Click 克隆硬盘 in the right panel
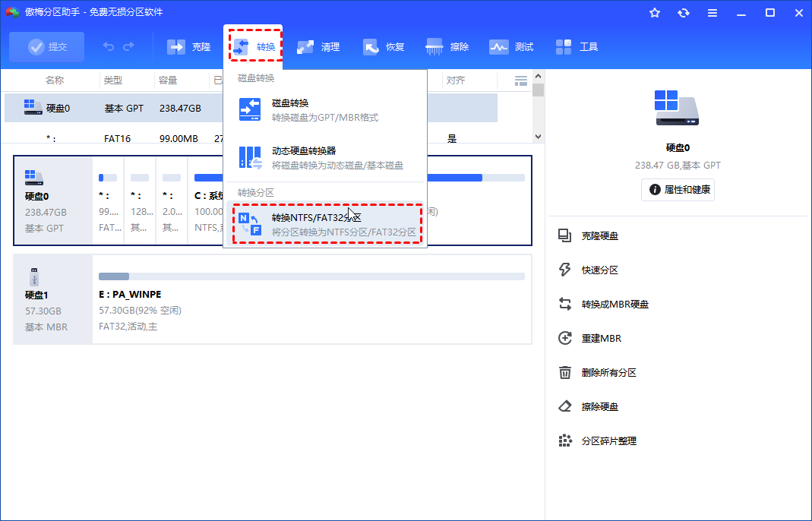812x521 pixels. tap(599, 236)
